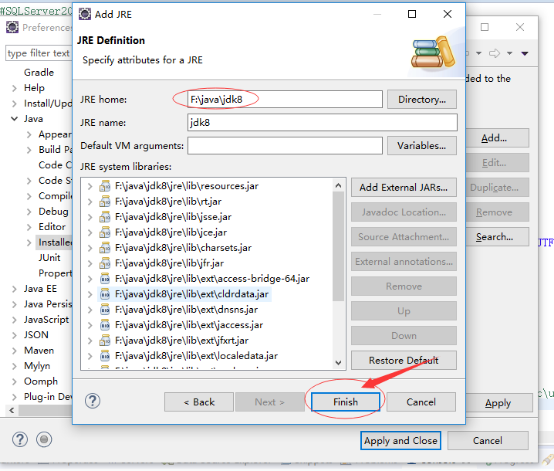Expand the Maven node in Preferences tree
The image size is (554, 471).
(x=14, y=351)
